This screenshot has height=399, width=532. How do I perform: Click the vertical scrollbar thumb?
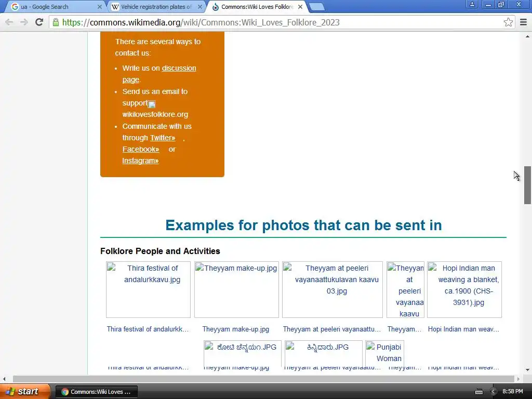527,185
